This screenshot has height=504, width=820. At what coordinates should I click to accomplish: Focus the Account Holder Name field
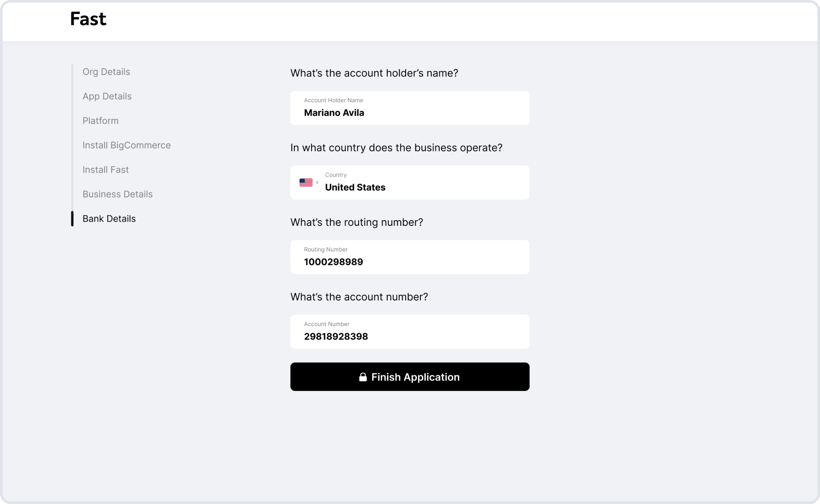[410, 108]
